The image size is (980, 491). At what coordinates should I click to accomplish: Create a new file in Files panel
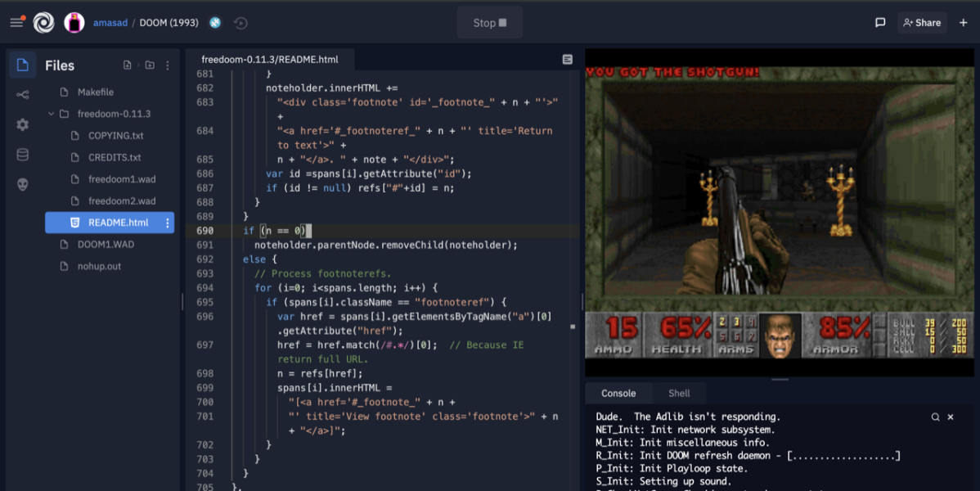point(128,65)
